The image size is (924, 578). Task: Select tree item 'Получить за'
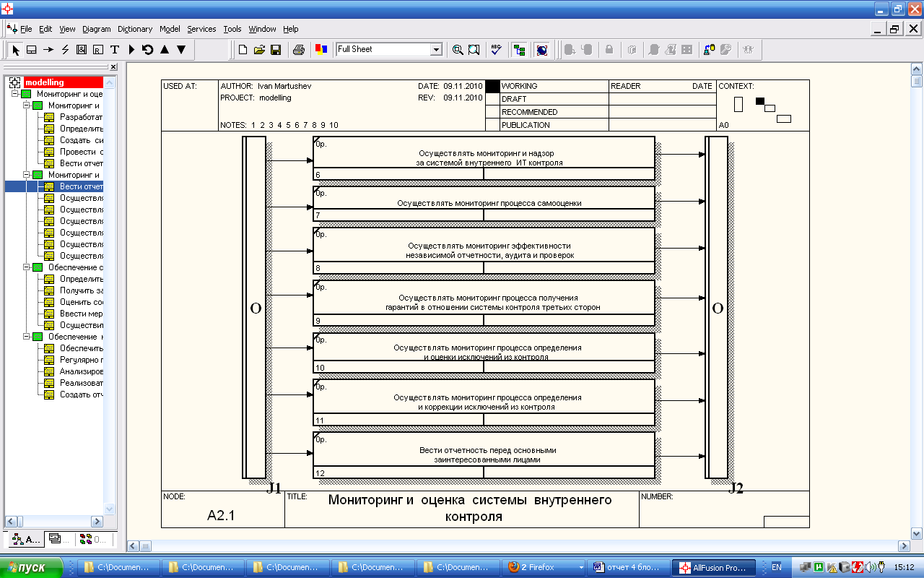coord(81,290)
